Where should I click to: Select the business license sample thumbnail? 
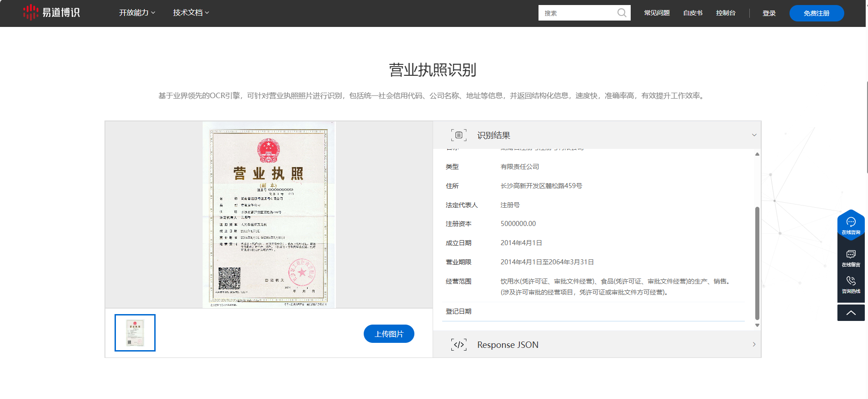[x=135, y=333]
